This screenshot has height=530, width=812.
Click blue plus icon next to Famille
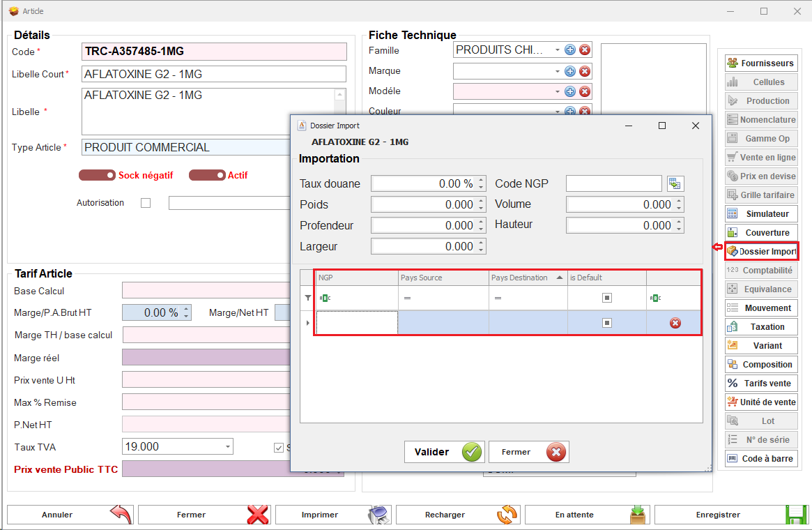pyautogui.click(x=570, y=50)
